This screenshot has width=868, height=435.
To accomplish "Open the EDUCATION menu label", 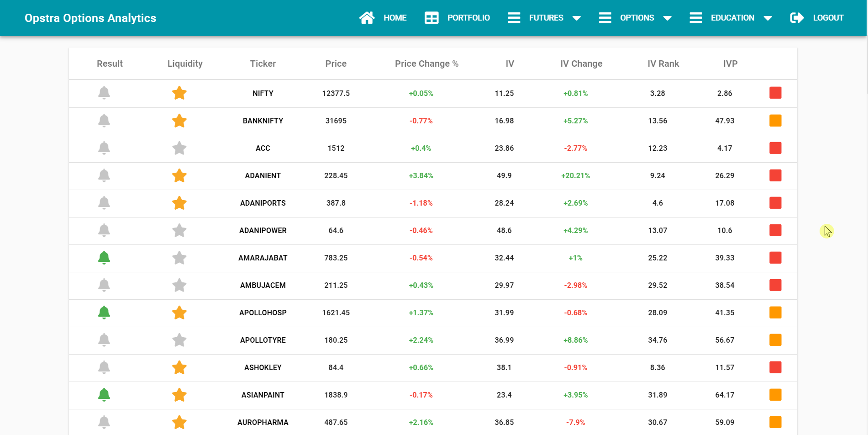I will pos(732,18).
